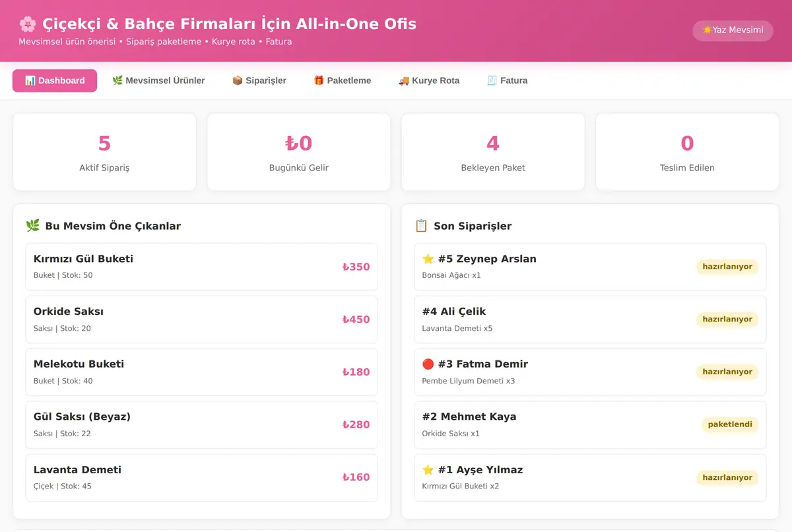Click hazırlanıyor badge on Ali Çelik order
Screen dimensions: 792x532
tap(727, 319)
